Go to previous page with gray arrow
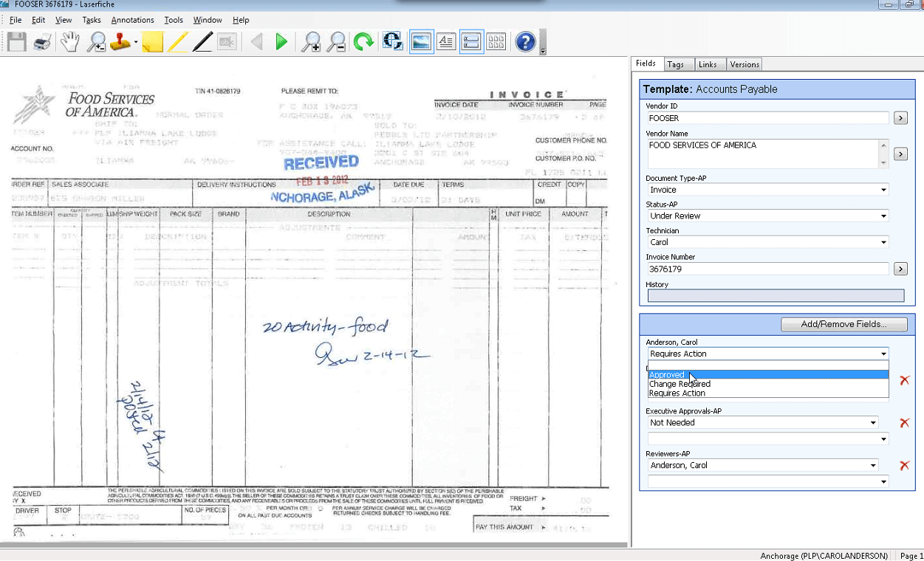Screen dimensions: 924x561 coord(256,42)
